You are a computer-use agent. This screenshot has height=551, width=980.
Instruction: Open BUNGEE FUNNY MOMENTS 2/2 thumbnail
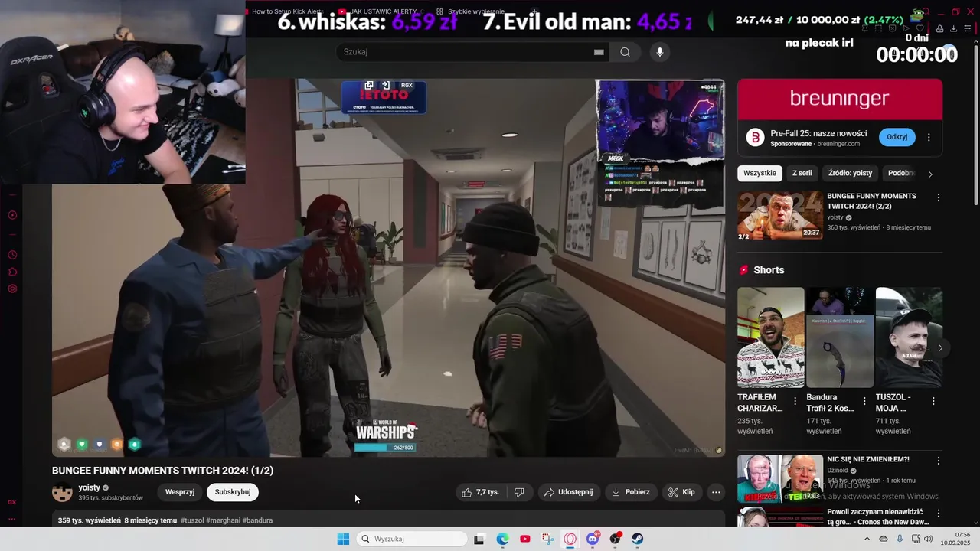(x=780, y=215)
